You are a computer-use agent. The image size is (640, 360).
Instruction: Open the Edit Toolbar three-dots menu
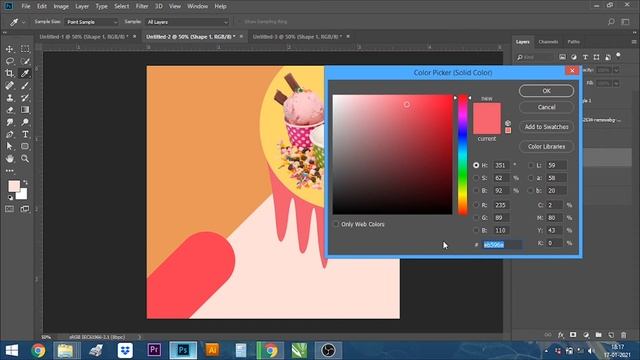coord(9,171)
